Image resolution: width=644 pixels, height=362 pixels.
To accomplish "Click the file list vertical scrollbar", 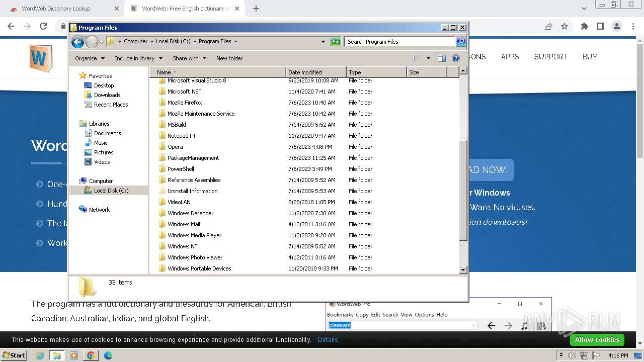I will click(463, 190).
